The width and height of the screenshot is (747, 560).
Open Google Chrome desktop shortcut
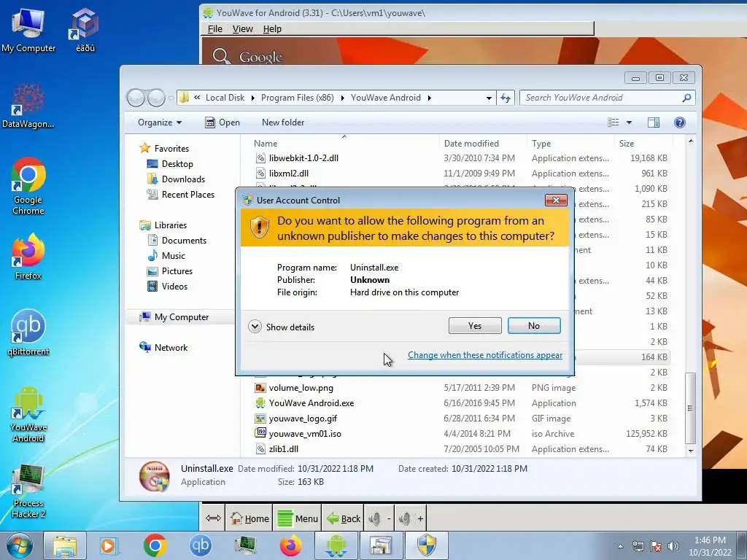click(28, 186)
